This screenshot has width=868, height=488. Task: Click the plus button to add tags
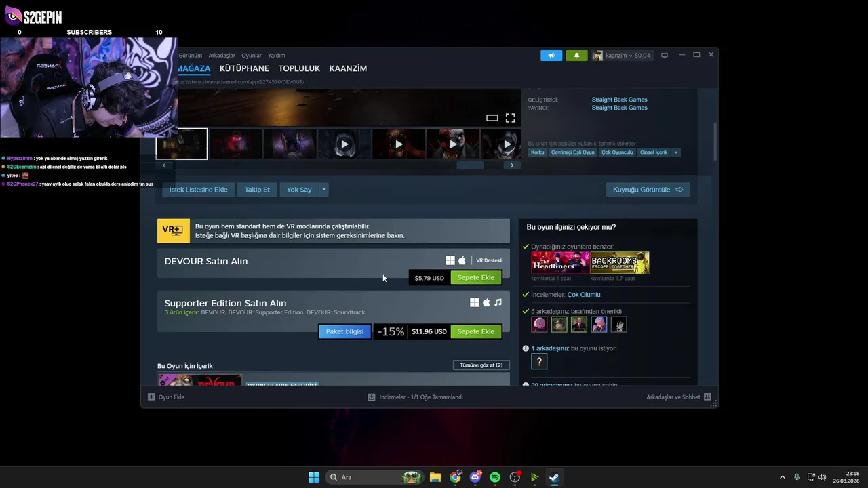coord(675,152)
